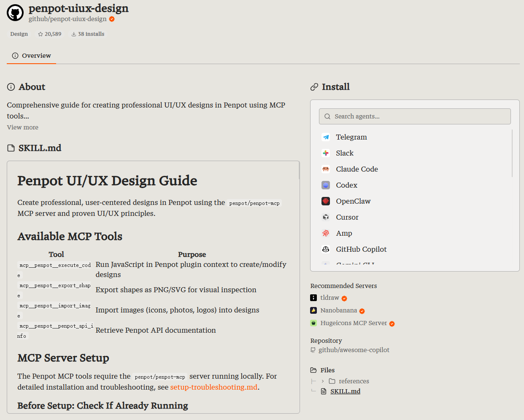524x420 pixels.
Task: Click the Penpot UI/UX Design Guide heading
Action: point(107,181)
